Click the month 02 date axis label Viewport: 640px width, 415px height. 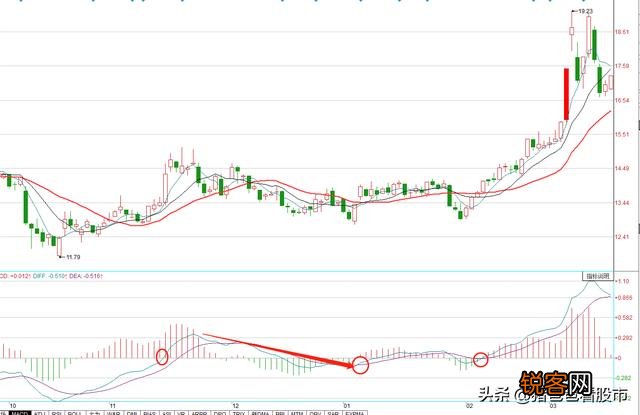(x=470, y=406)
